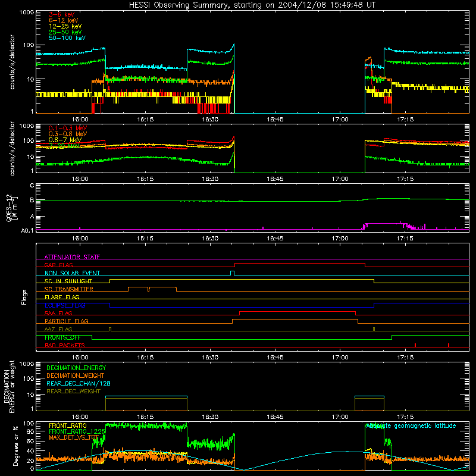Click the 0.8-7 MeV legend label
Viewport: 476px width, 476px height.
pos(65,140)
